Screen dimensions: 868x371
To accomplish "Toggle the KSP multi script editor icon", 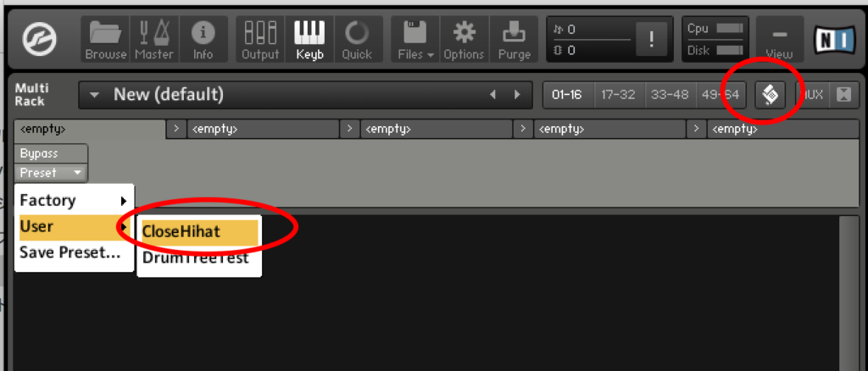I will point(770,95).
